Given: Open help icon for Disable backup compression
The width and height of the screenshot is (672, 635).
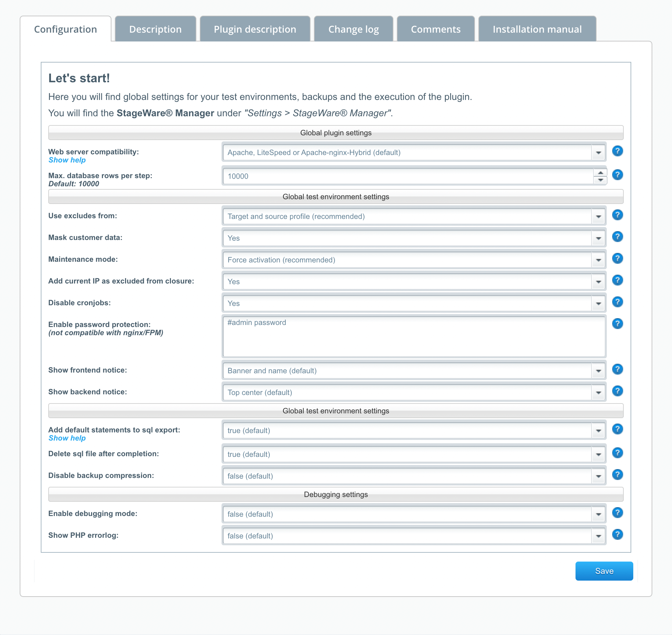Looking at the screenshot, I should tap(617, 475).
